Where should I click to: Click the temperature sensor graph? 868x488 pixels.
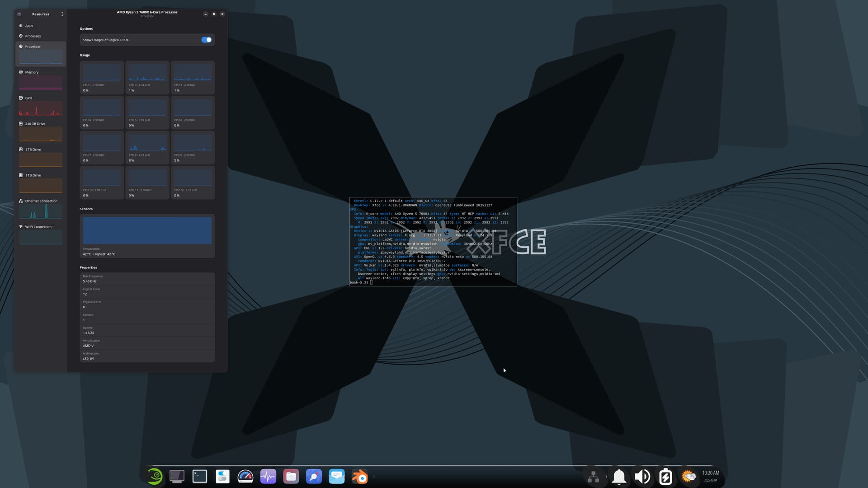tap(147, 230)
